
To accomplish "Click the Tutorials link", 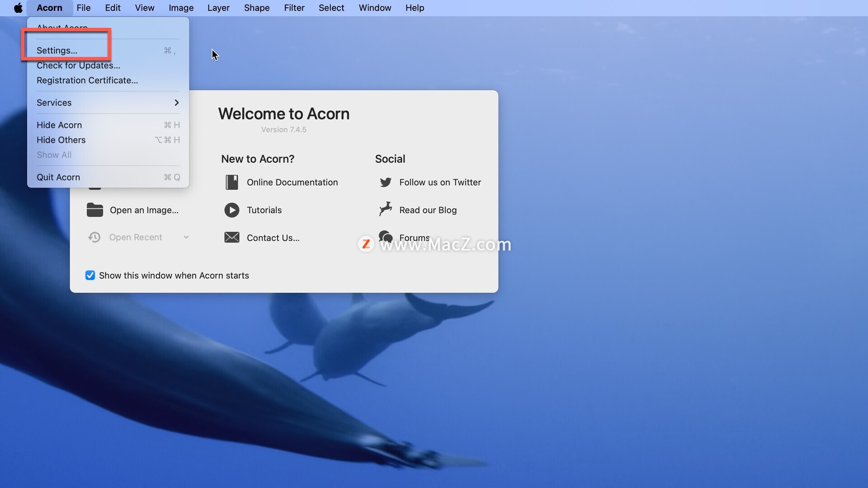I will click(x=264, y=210).
